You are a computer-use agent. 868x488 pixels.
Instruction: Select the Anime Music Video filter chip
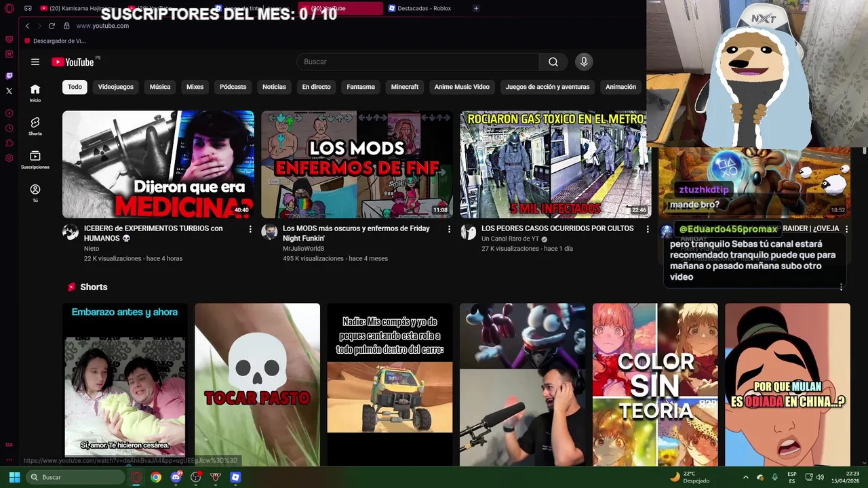[x=462, y=87]
